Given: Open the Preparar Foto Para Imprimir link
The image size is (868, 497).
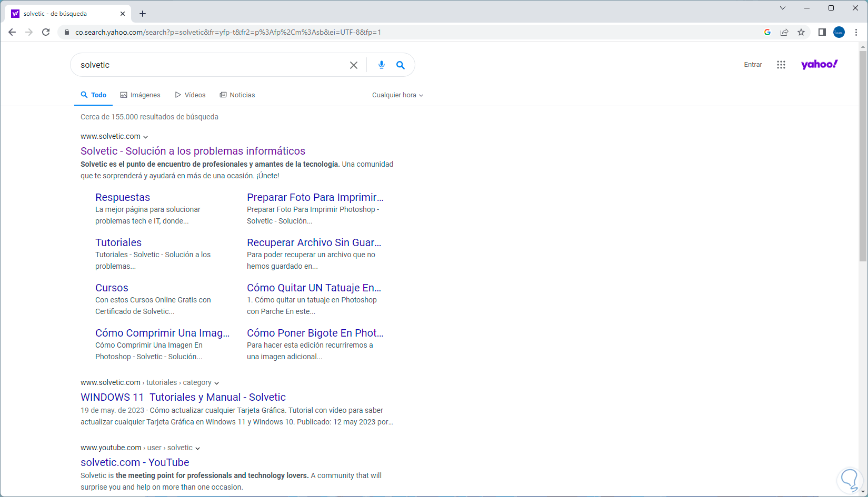Looking at the screenshot, I should (x=315, y=197).
